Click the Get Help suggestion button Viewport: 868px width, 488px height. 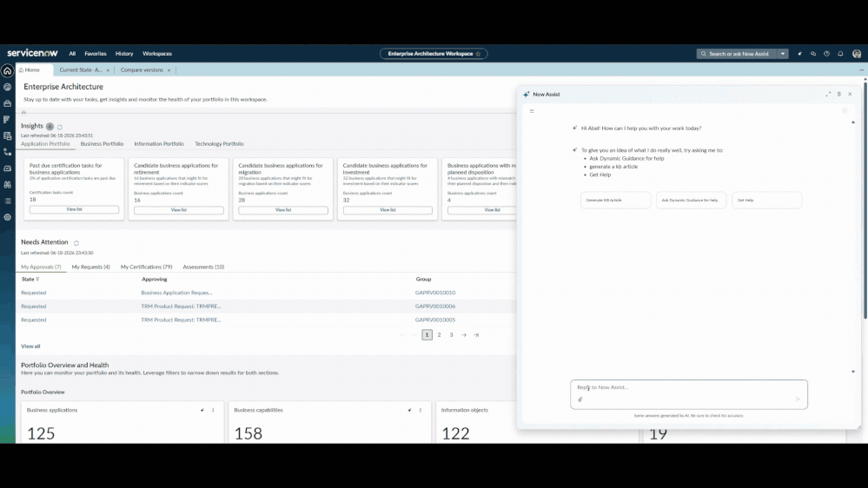[x=766, y=201]
